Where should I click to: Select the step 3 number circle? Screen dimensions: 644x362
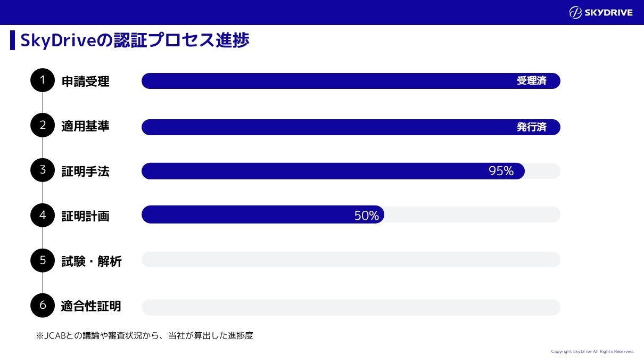(43, 170)
